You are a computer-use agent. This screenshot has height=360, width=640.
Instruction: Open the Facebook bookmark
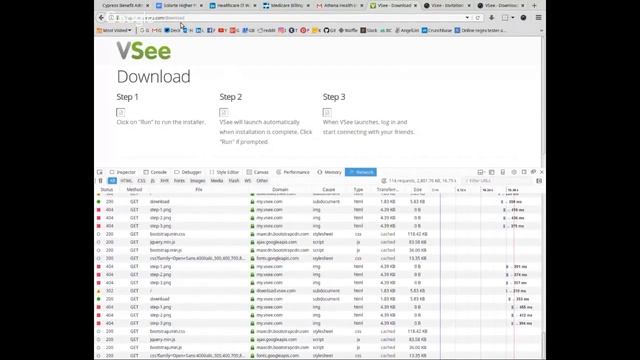(211, 30)
